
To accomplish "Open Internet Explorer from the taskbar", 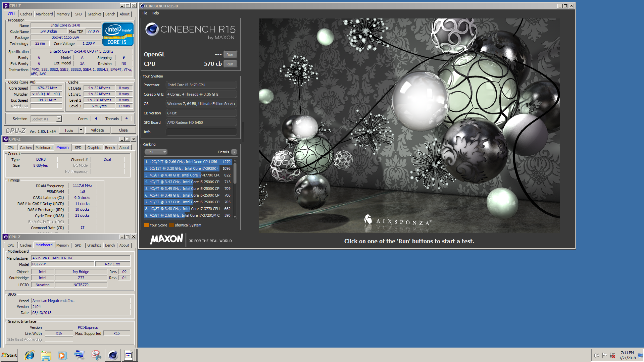I will (30, 355).
